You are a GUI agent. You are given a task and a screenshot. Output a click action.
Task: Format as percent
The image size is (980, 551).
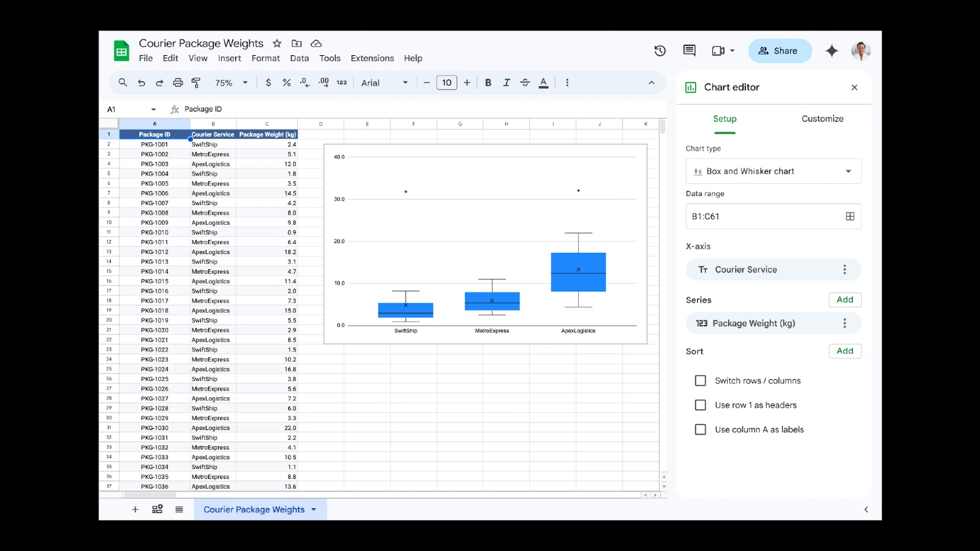click(x=287, y=83)
